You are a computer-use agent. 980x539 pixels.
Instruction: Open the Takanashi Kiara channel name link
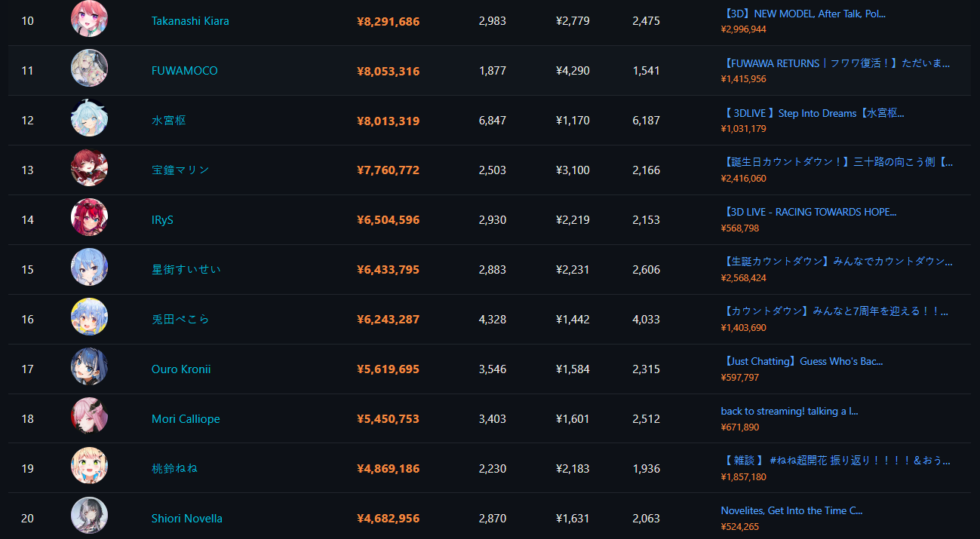(x=190, y=21)
